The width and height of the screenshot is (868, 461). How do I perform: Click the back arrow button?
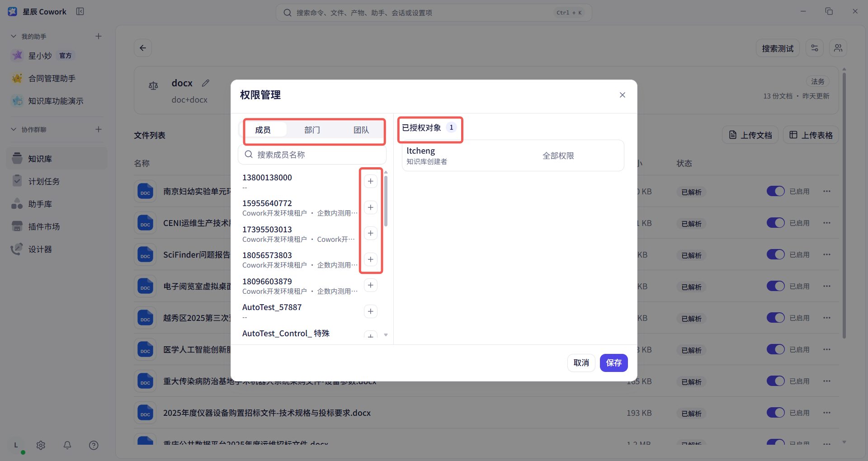point(143,48)
